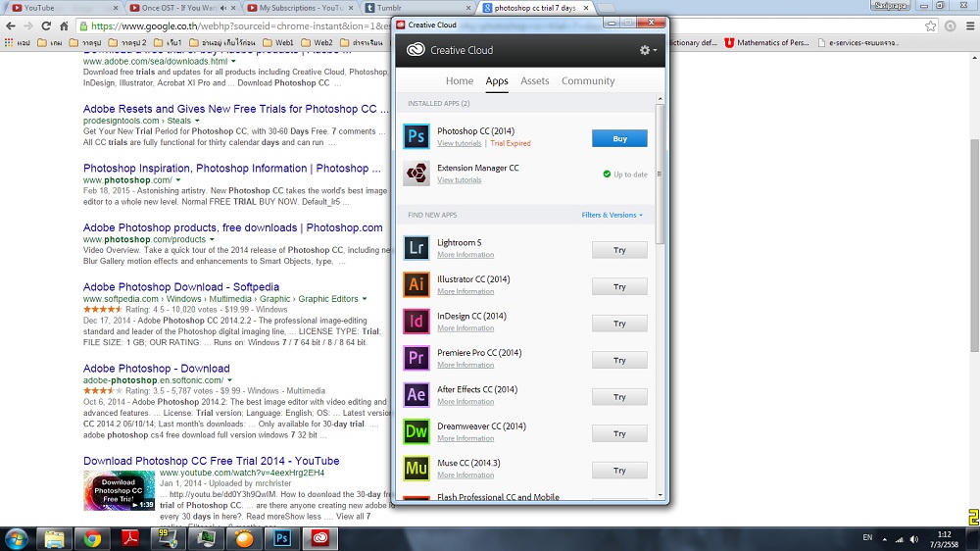Screen dimensions: 980x551
Task: Click Try button for After Effects CC
Action: pyautogui.click(x=619, y=397)
